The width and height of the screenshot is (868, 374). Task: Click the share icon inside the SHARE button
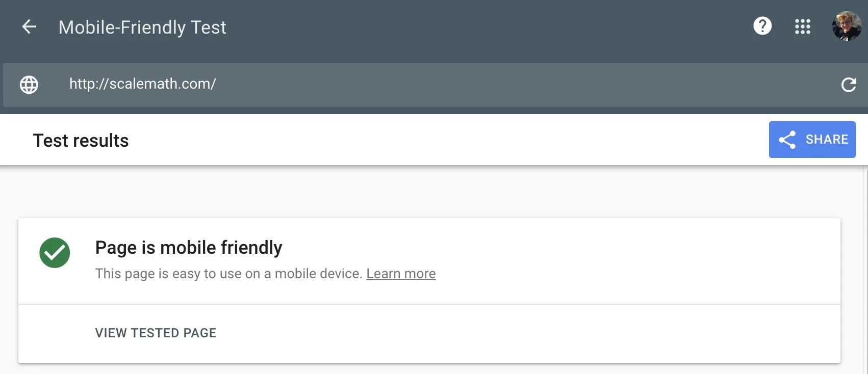click(x=787, y=139)
